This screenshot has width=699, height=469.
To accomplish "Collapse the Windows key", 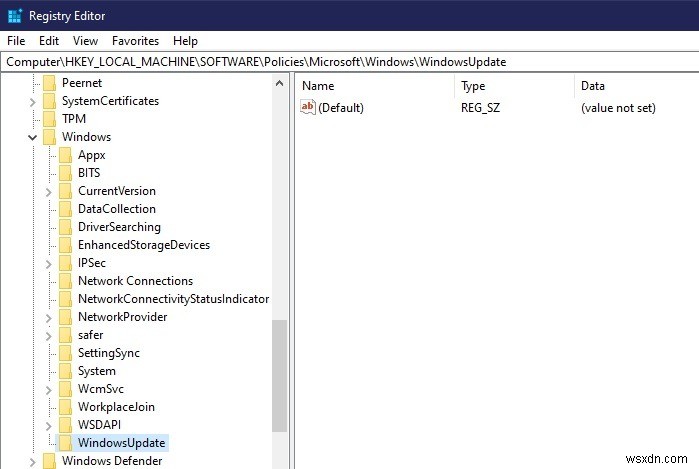I will tap(33, 137).
